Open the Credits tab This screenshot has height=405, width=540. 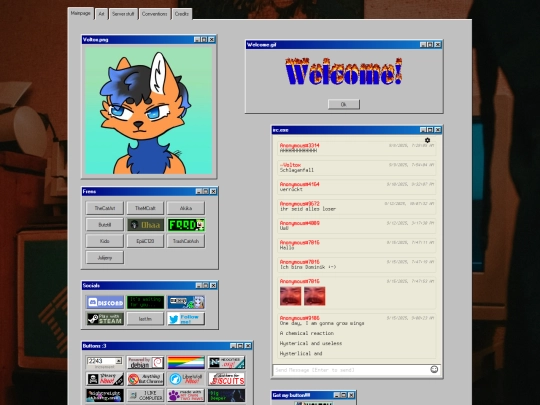point(181,14)
